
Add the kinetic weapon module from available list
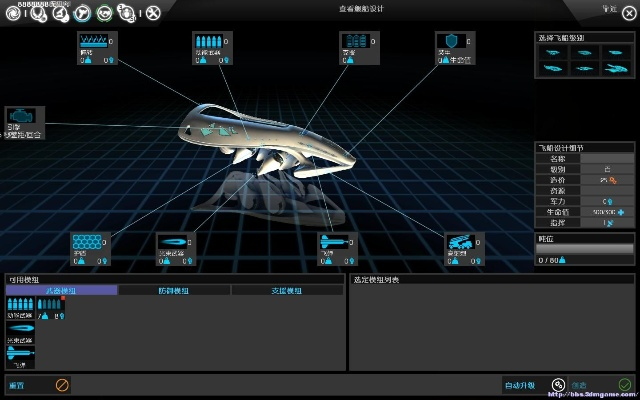point(20,306)
